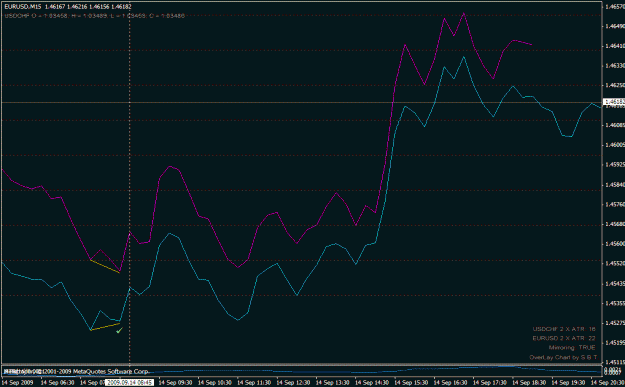This screenshot has height=387, width=625.
Task: Click the 'EURUSD 2 X ATR: 22' label
Action: tap(564, 338)
